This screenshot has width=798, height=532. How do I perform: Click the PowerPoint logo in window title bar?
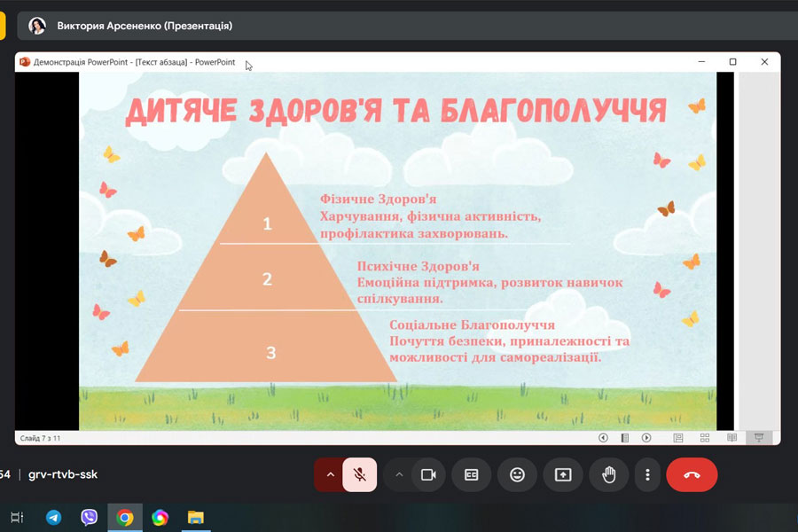(x=25, y=62)
